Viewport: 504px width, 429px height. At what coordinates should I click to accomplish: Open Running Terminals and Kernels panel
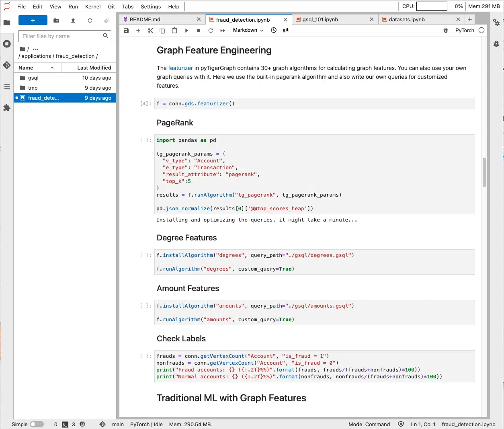7,44
